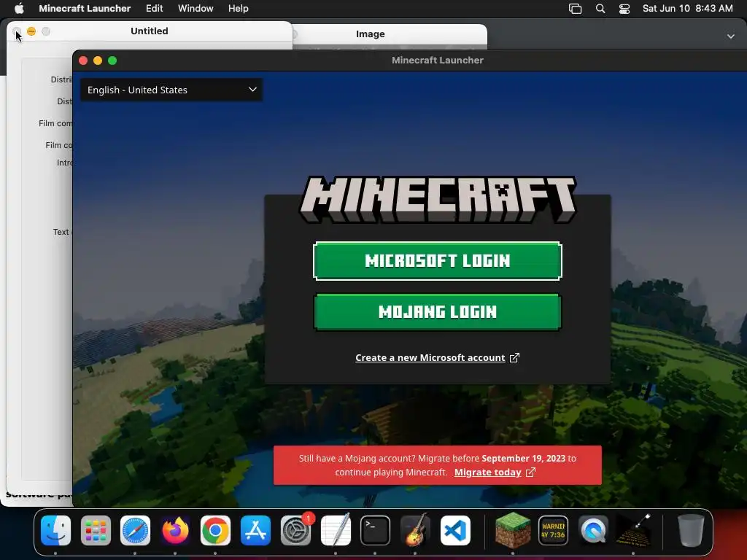Open Terminal from the Dock
This screenshot has height=560, width=747.
tap(376, 530)
